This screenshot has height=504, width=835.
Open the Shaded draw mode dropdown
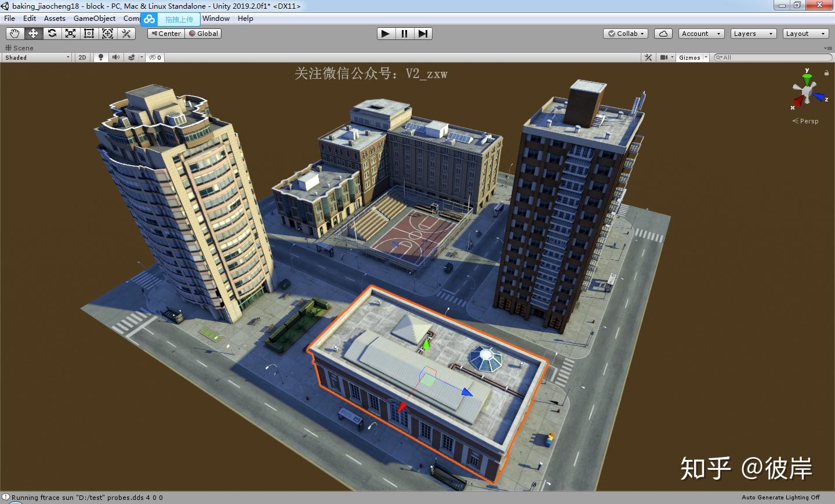37,57
